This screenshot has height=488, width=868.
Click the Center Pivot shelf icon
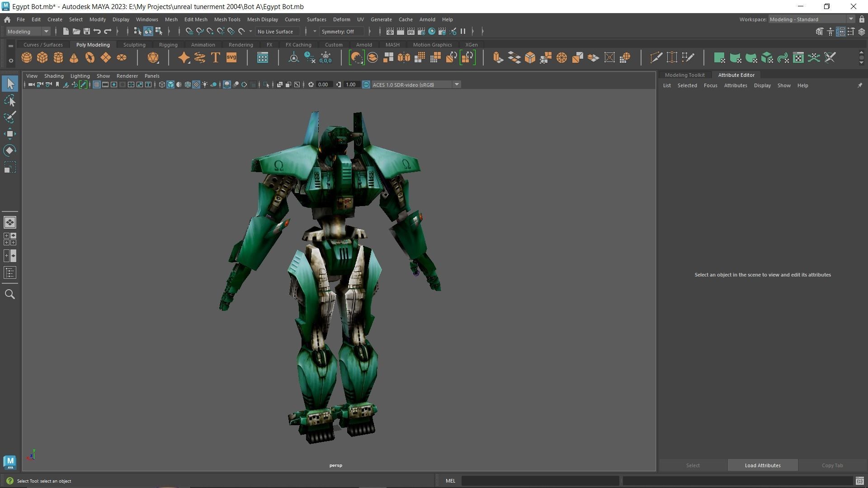click(294, 58)
